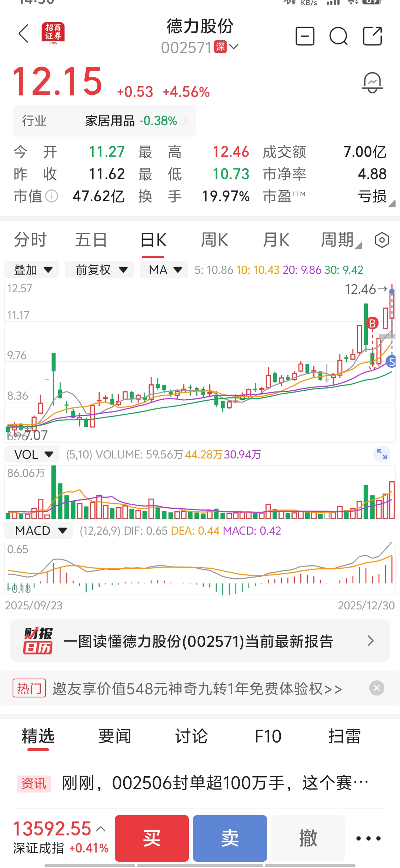Viewport: 400px width, 868px height.
Task: Tap the B buy marker on chart
Action: 372,323
